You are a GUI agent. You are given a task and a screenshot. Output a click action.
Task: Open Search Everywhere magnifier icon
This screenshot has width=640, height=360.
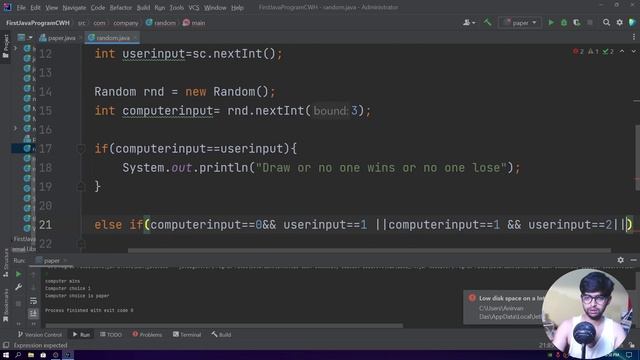607,23
